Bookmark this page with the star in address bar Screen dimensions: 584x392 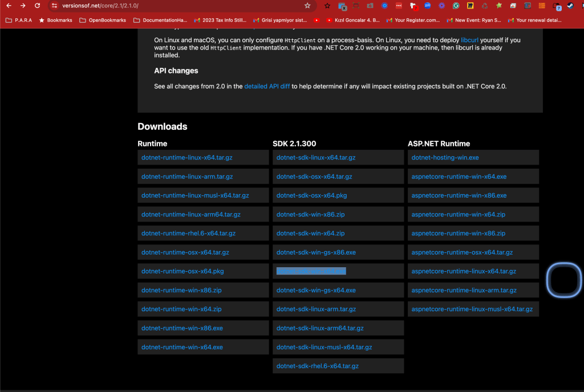tap(307, 6)
